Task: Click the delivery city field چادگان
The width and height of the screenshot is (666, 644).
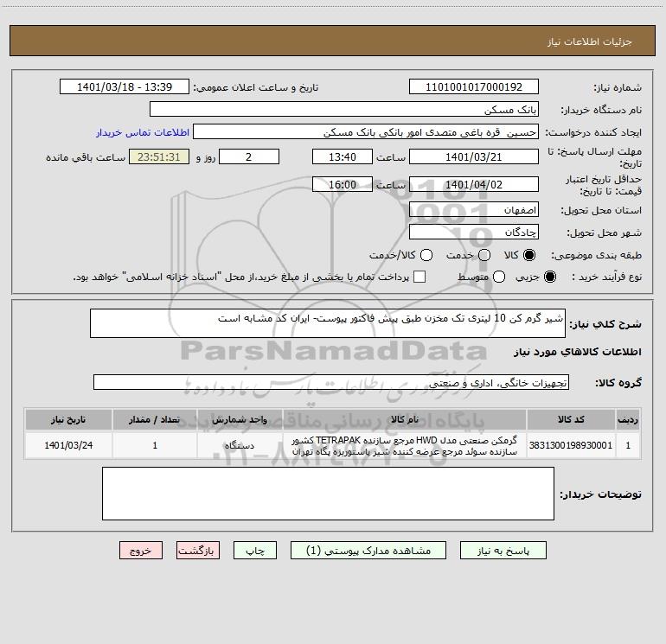Action: click(x=474, y=232)
